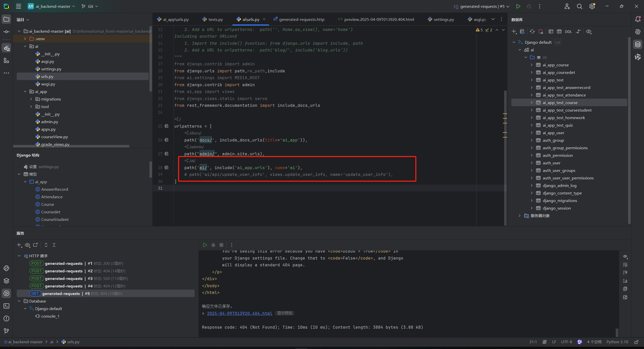Click the DDL button
The image size is (644, 349).
coord(568,32)
